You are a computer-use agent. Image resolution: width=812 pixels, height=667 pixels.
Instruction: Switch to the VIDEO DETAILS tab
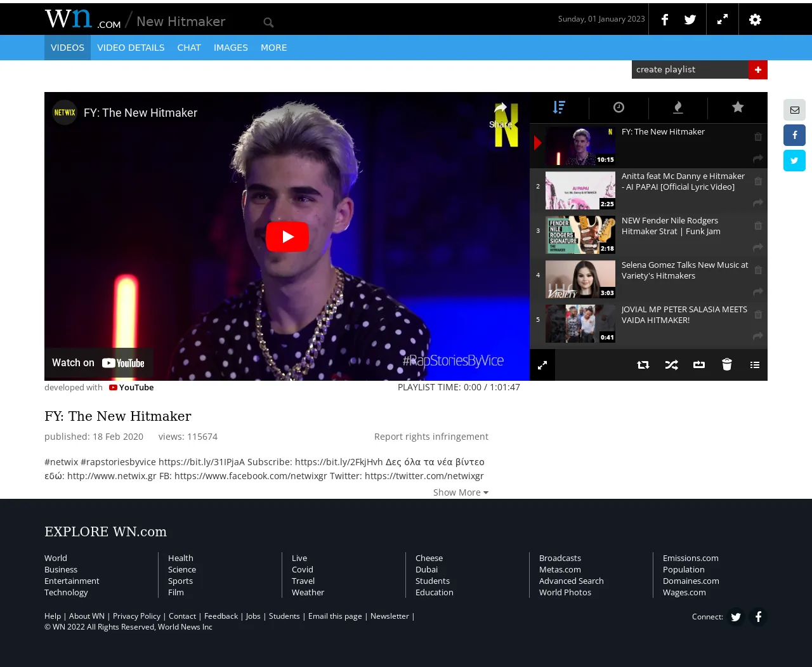click(x=131, y=48)
